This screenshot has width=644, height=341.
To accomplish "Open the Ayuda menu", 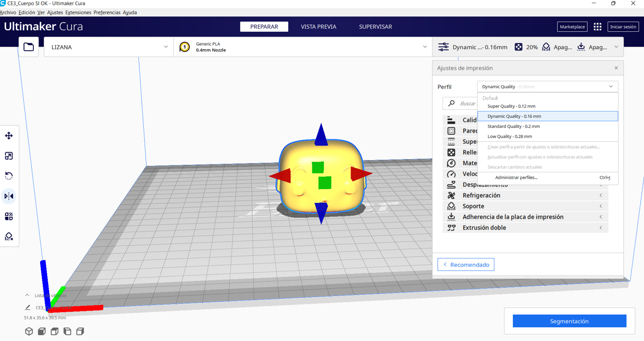I will (x=130, y=13).
